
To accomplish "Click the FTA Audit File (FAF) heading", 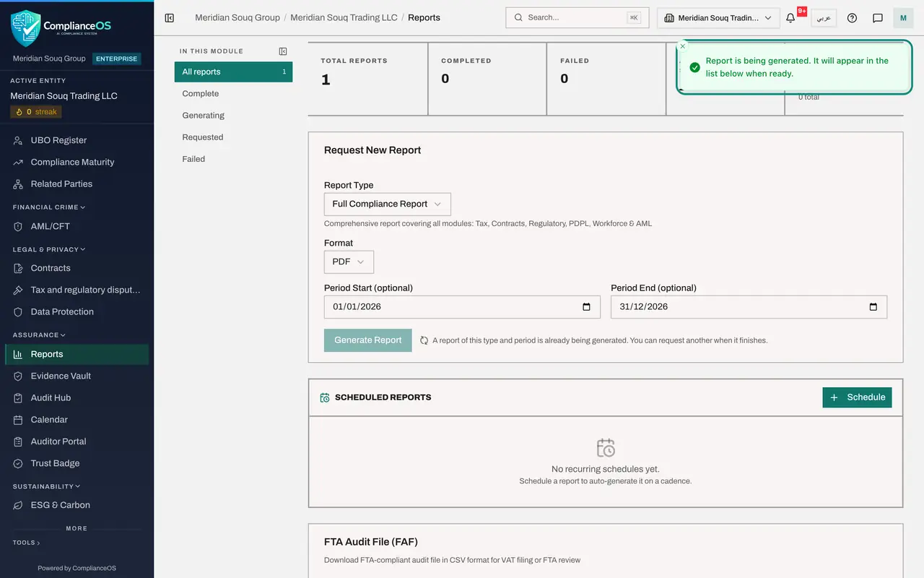I will pos(371,542).
